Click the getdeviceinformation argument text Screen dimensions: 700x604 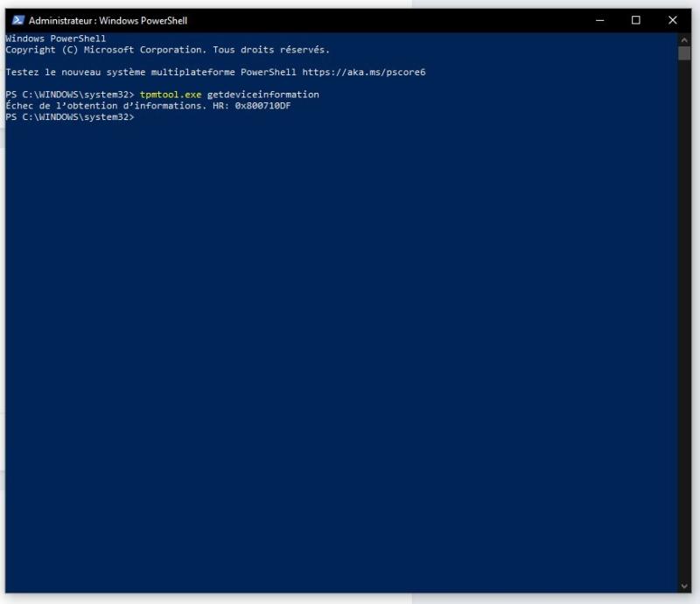pos(262,95)
